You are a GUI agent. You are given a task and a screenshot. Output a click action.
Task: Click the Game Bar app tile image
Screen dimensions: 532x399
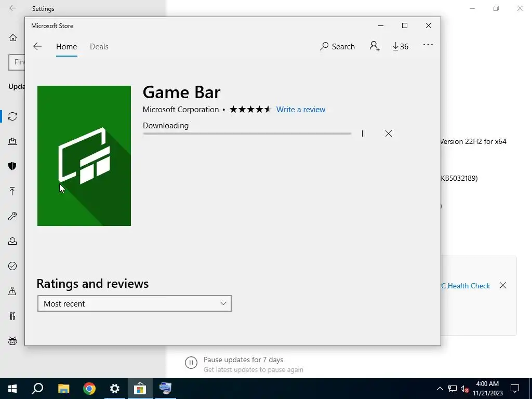tap(84, 156)
